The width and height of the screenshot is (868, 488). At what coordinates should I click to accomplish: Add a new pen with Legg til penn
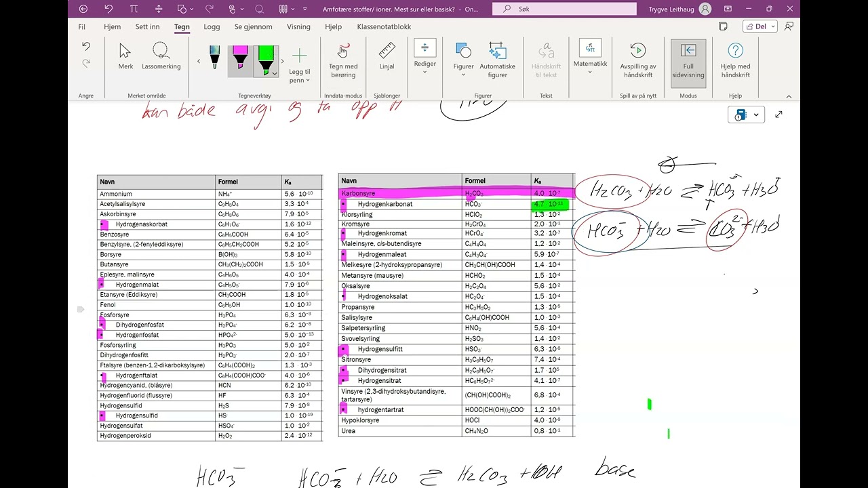tap(299, 64)
